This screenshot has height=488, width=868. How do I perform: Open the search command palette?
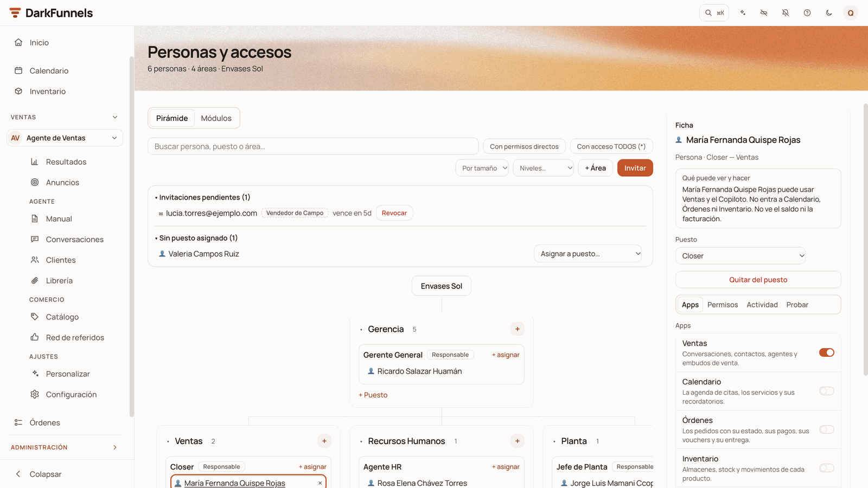click(714, 13)
